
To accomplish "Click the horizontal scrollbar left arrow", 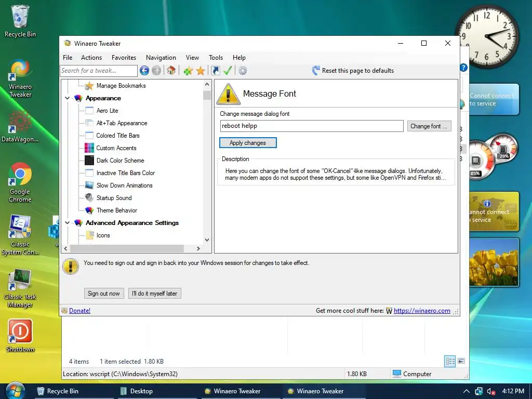I will (65, 248).
